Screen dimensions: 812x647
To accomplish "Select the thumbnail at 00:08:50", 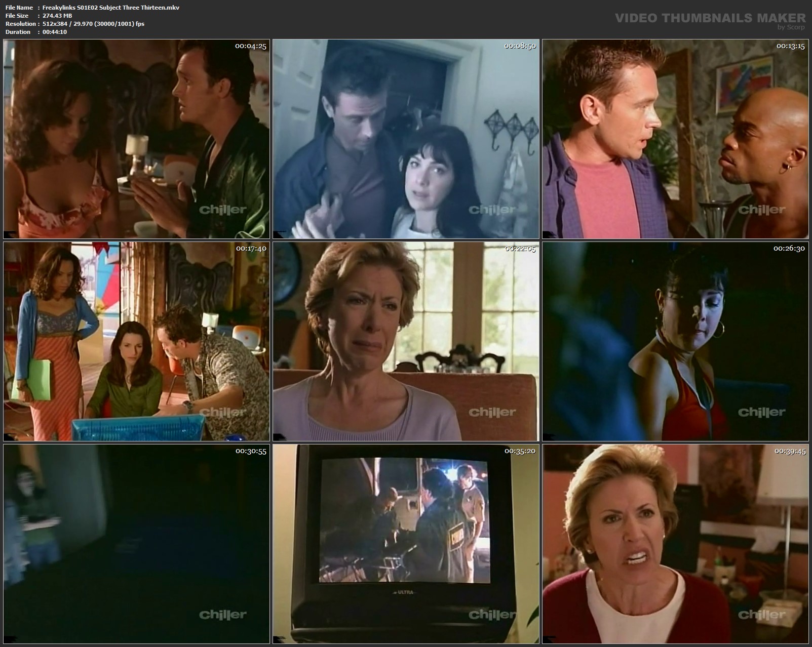I will point(406,139).
